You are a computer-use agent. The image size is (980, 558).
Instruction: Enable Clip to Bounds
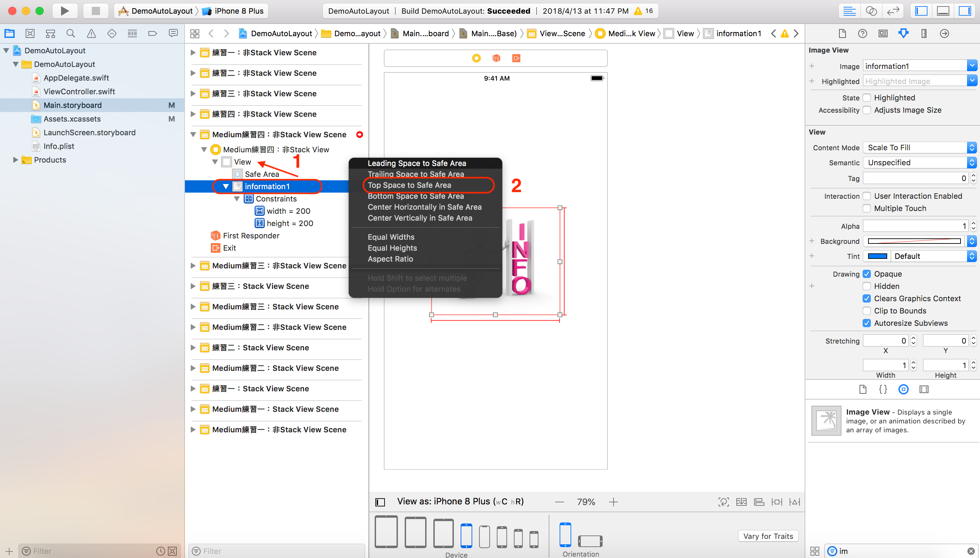coord(867,311)
